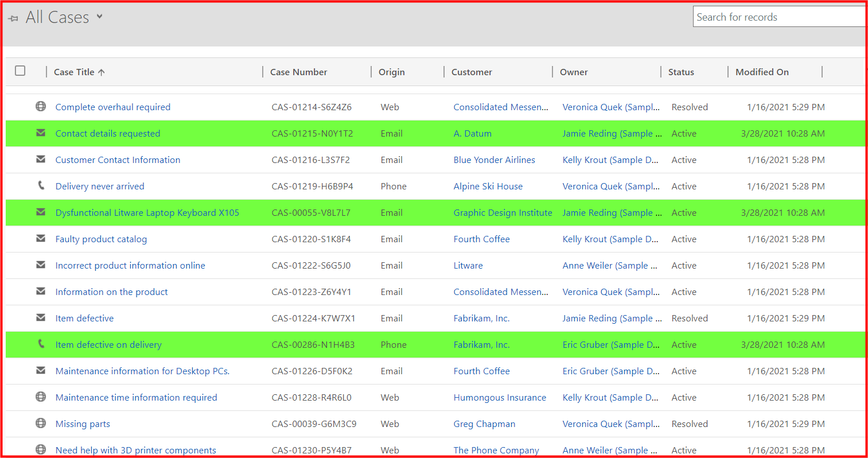Click 3/28/2021 10:28 AM on A. Datum row
868x458 pixels.
point(783,134)
